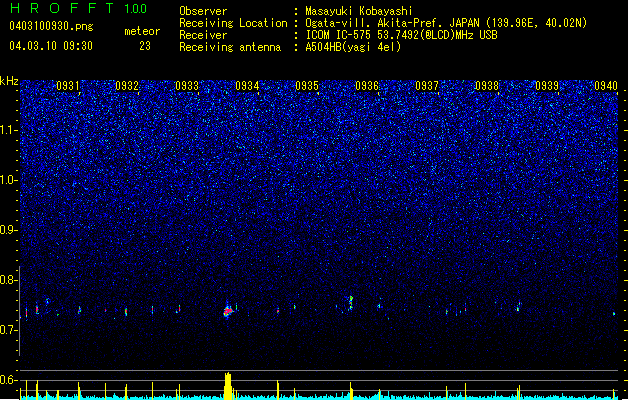
Task: Select the ICOM IC-575 receiver description
Action: tap(401, 35)
